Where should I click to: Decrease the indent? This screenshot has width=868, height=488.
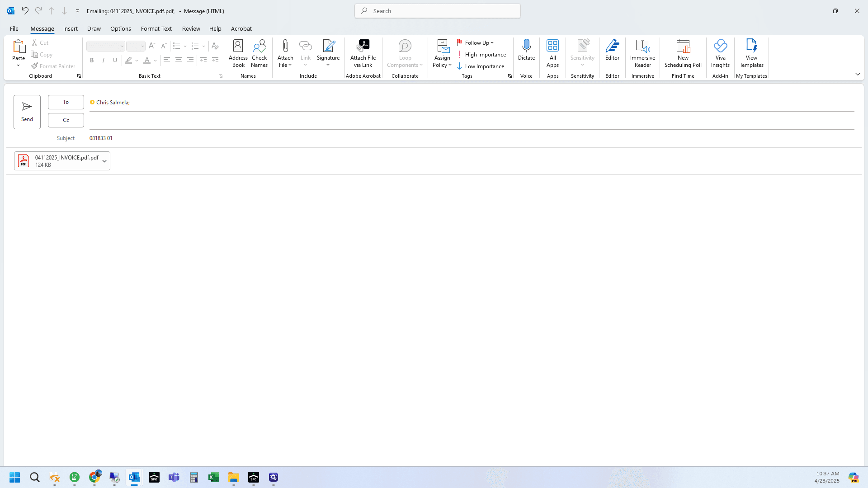tap(203, 60)
